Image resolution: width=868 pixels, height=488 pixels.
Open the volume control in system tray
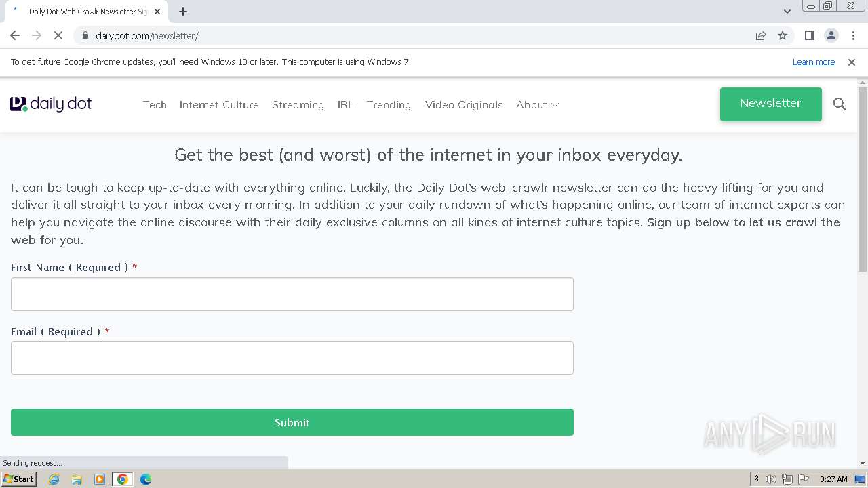[x=771, y=479]
